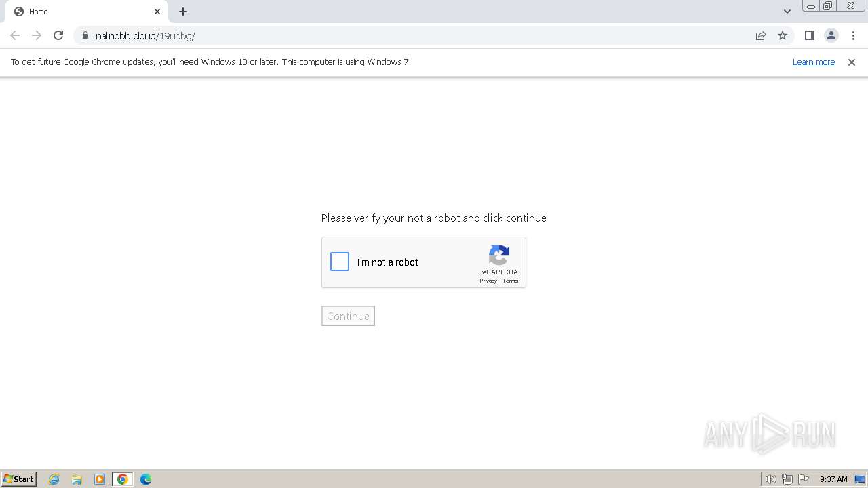868x488 pixels.
Task: Open the reCAPTCHA Privacy link
Action: pos(488,281)
